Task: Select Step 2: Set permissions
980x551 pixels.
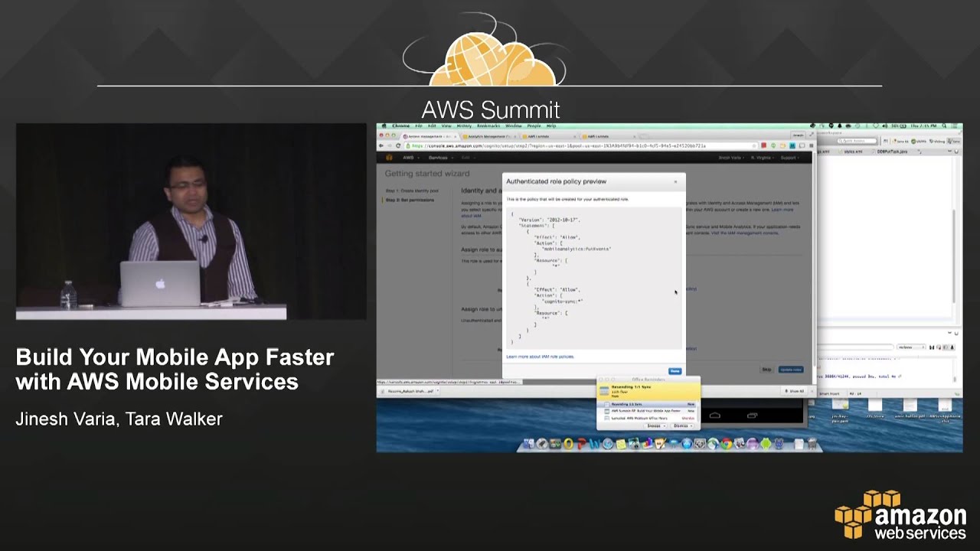Action: click(410, 200)
